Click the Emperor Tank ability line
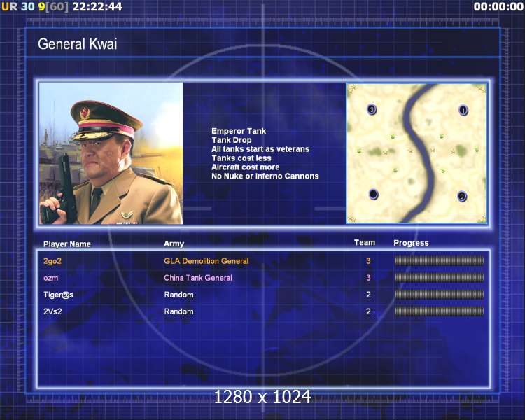Viewport: 525px width, 420px height. pyautogui.click(x=239, y=131)
